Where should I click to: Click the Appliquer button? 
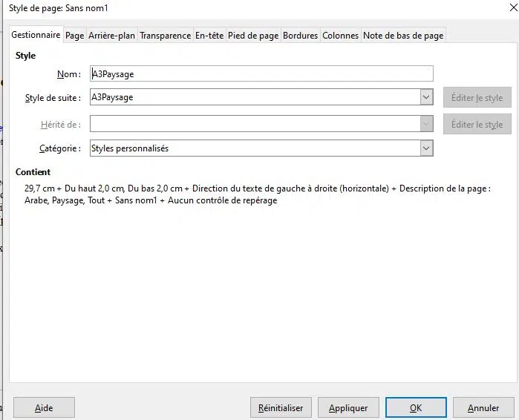(348, 408)
